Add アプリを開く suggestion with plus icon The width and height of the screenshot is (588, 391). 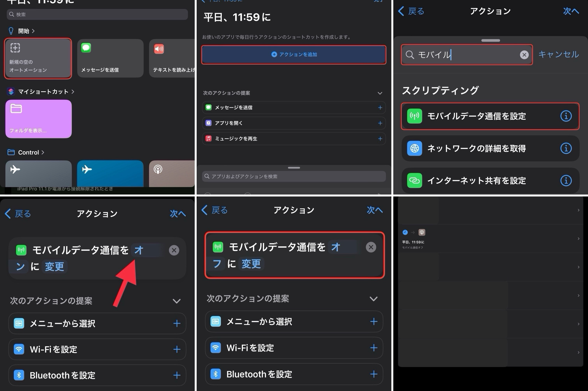380,123
